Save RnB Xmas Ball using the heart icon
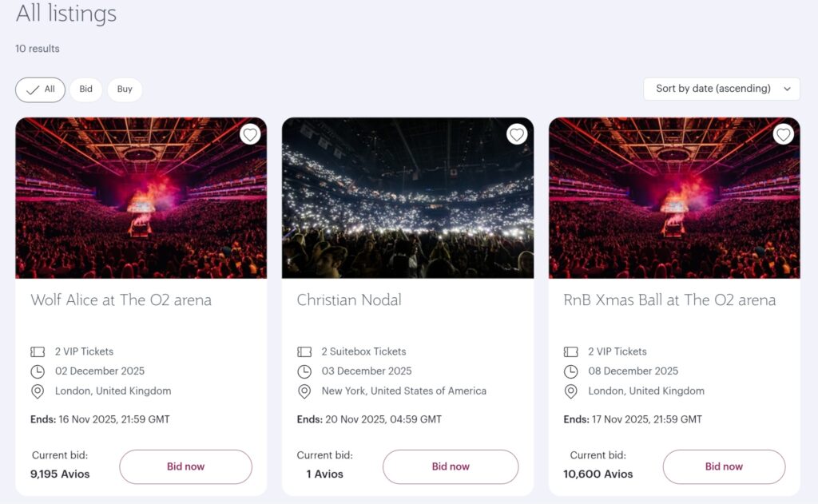This screenshot has width=818, height=504. pyautogui.click(x=783, y=134)
